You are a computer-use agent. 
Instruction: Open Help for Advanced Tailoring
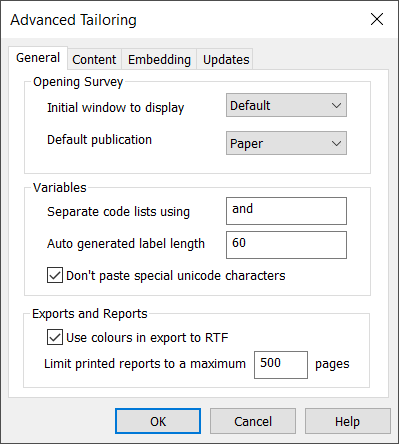(x=348, y=421)
